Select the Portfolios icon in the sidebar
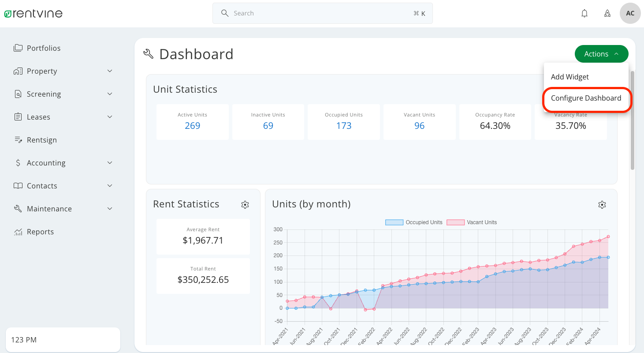The image size is (644, 353). (18, 48)
